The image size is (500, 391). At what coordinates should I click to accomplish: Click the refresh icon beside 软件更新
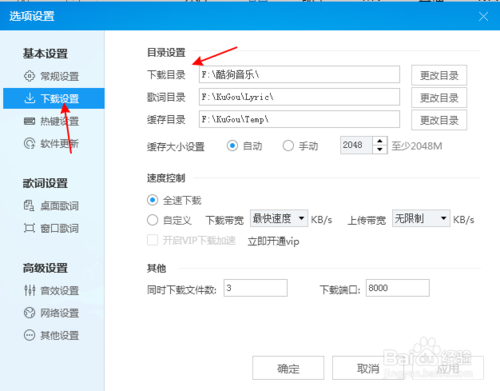pos(29,143)
